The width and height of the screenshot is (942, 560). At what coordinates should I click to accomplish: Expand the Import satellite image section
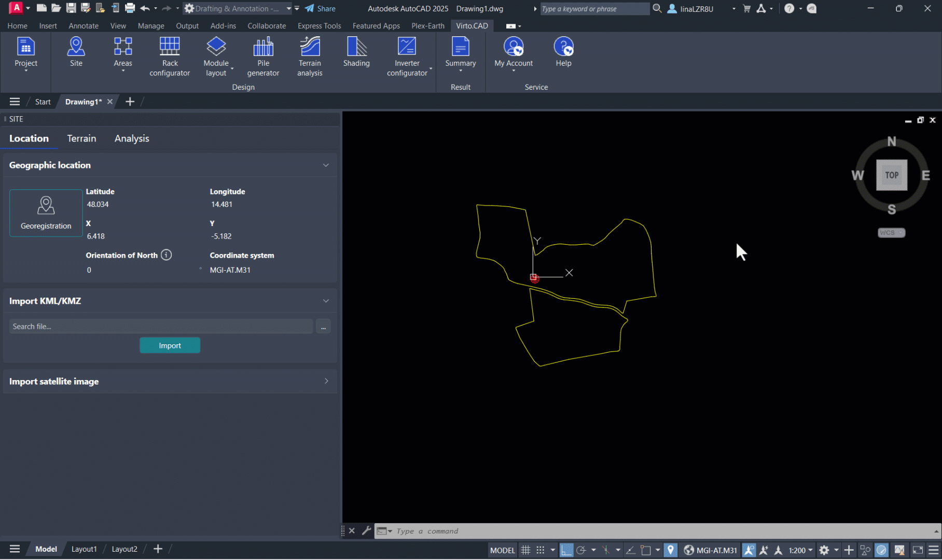coord(326,381)
